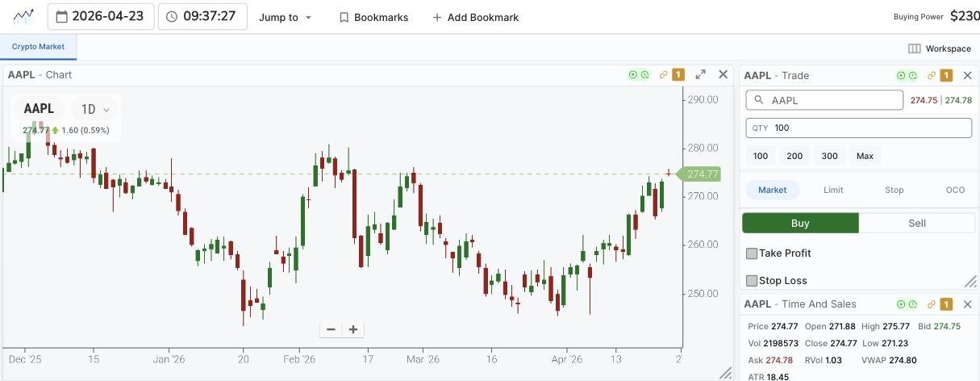Open the Workspace menu
Viewport: 980px width, 381px height.
pos(940,48)
